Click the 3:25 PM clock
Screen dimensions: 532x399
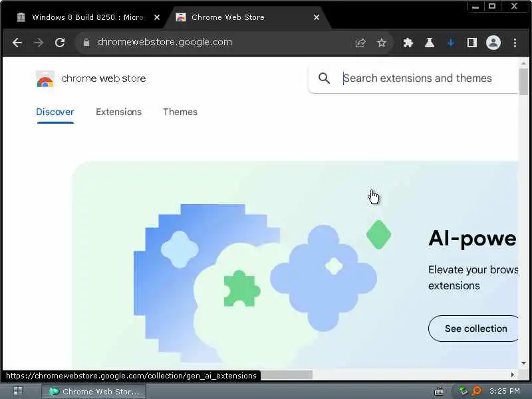pyautogui.click(x=505, y=391)
